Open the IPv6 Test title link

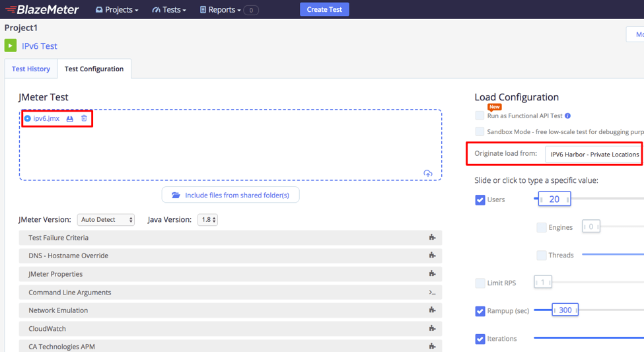click(40, 46)
